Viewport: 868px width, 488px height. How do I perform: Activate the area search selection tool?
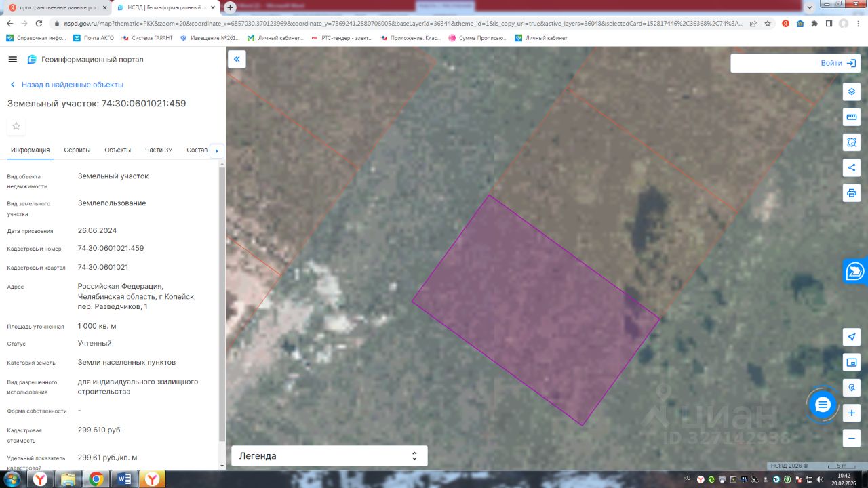852,142
